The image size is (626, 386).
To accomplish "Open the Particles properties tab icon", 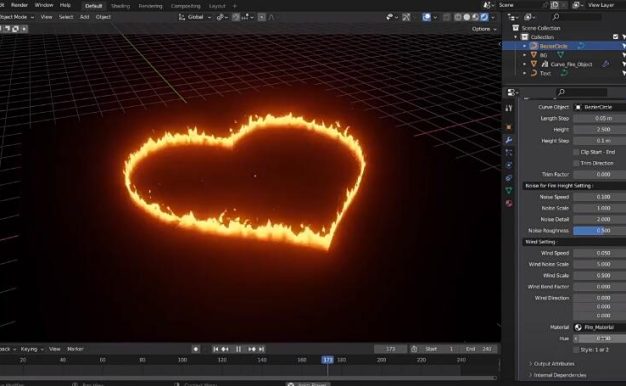I will pyautogui.click(x=509, y=152).
